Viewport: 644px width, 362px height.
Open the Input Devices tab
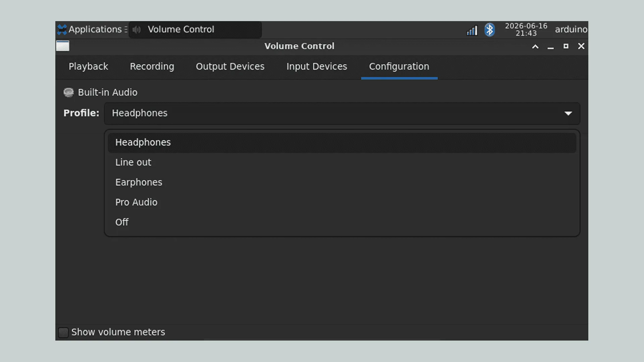click(x=317, y=66)
